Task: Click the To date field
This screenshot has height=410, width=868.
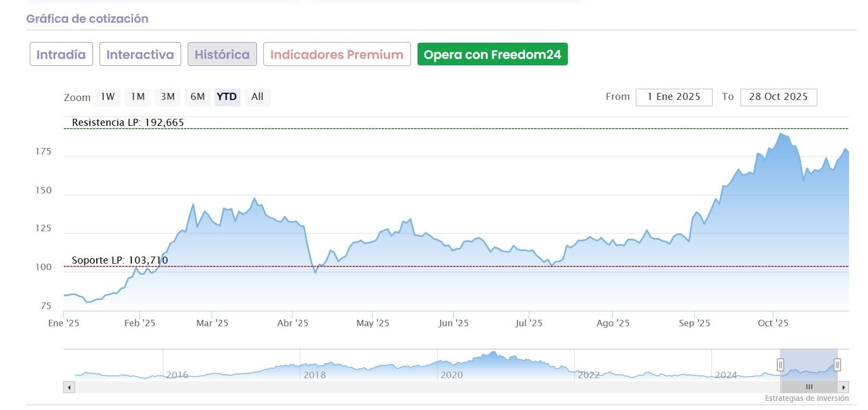Action: (x=778, y=97)
